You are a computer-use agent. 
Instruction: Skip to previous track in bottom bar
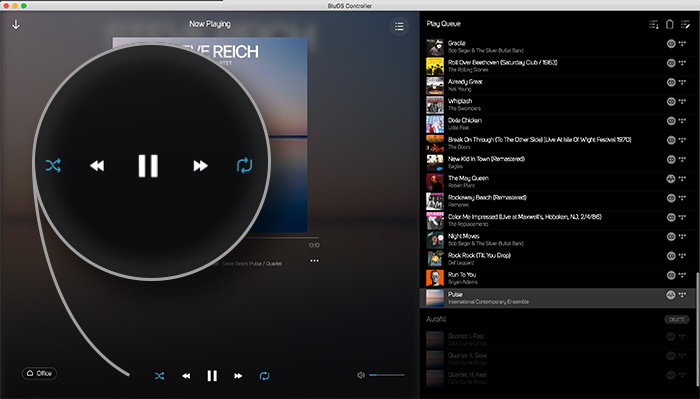click(x=186, y=376)
